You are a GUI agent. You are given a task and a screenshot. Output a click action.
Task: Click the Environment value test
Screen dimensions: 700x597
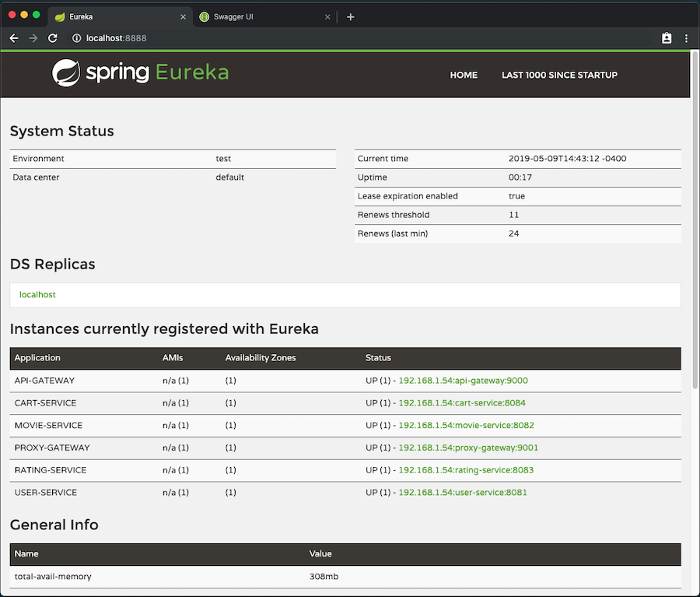pyautogui.click(x=223, y=159)
